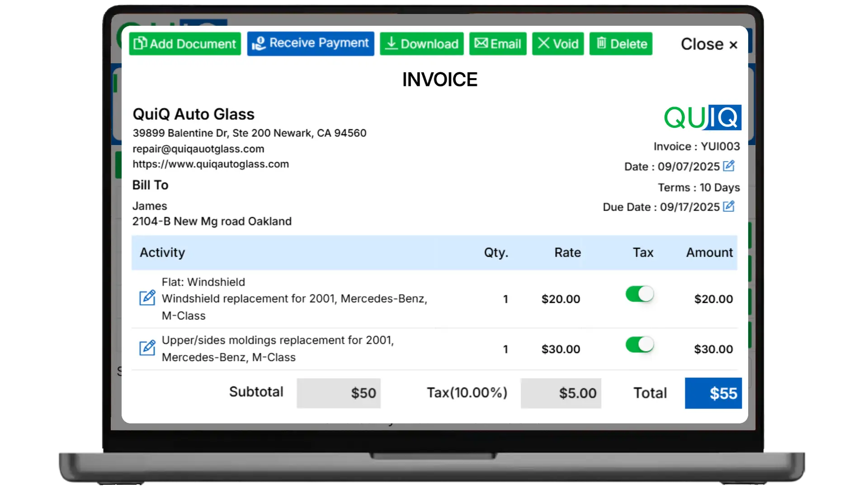Delete the invoice
The width and height of the screenshot is (868, 488).
(621, 44)
